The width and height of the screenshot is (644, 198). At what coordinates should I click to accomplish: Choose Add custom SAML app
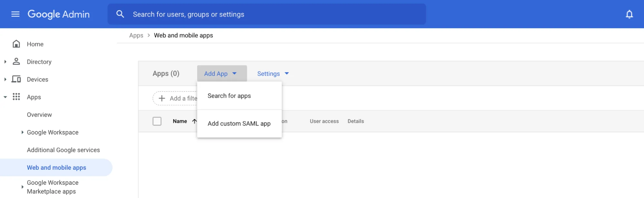239,124
